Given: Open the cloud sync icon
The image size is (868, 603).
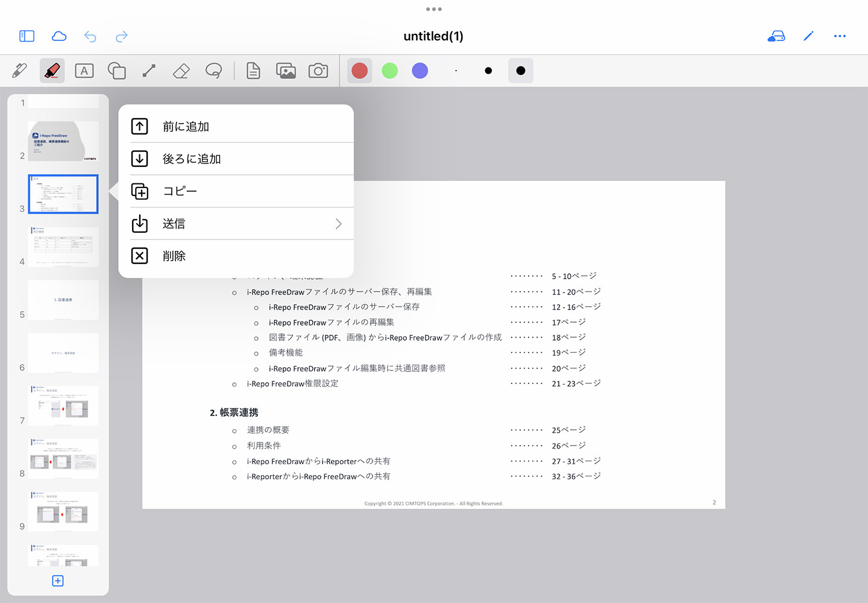Looking at the screenshot, I should click(x=59, y=36).
